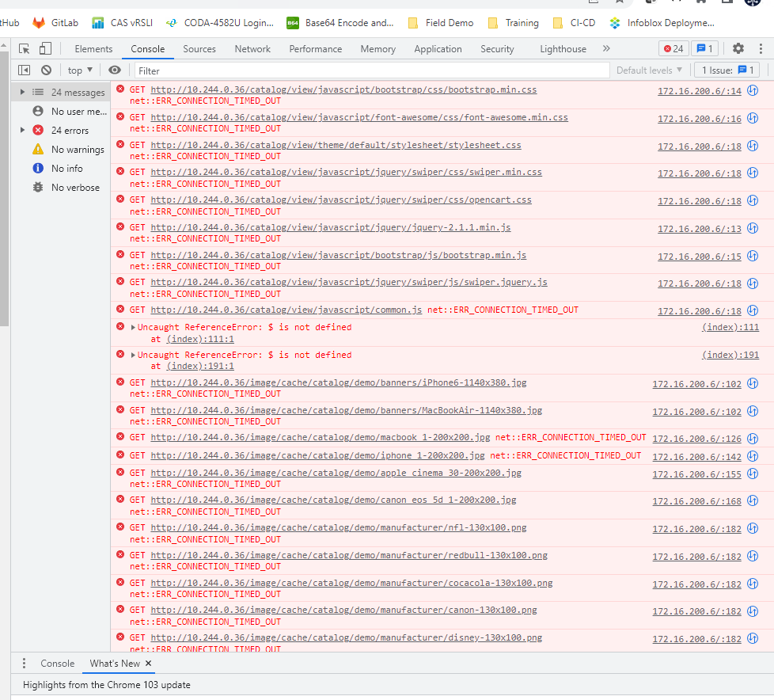Image resolution: width=774 pixels, height=700 pixels.
Task: Switch to the Network tab
Action: click(252, 49)
